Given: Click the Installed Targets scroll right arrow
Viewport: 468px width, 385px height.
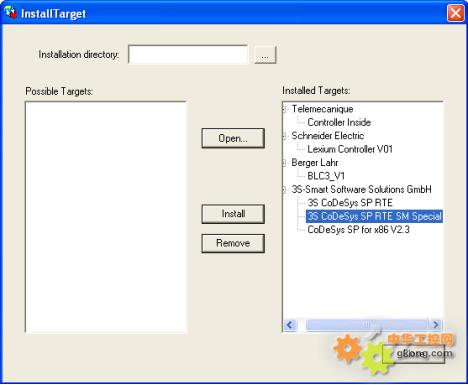Looking at the screenshot, I should click(436, 325).
